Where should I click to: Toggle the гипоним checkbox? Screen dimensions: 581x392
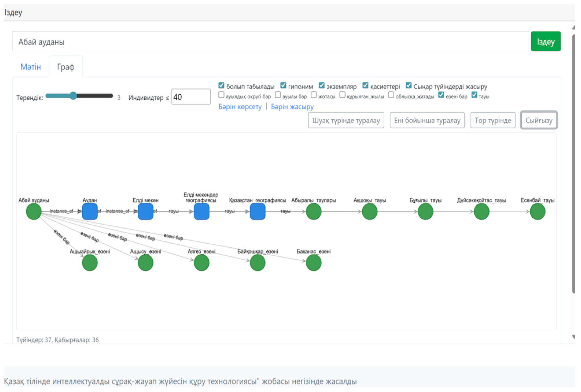pyautogui.click(x=283, y=86)
